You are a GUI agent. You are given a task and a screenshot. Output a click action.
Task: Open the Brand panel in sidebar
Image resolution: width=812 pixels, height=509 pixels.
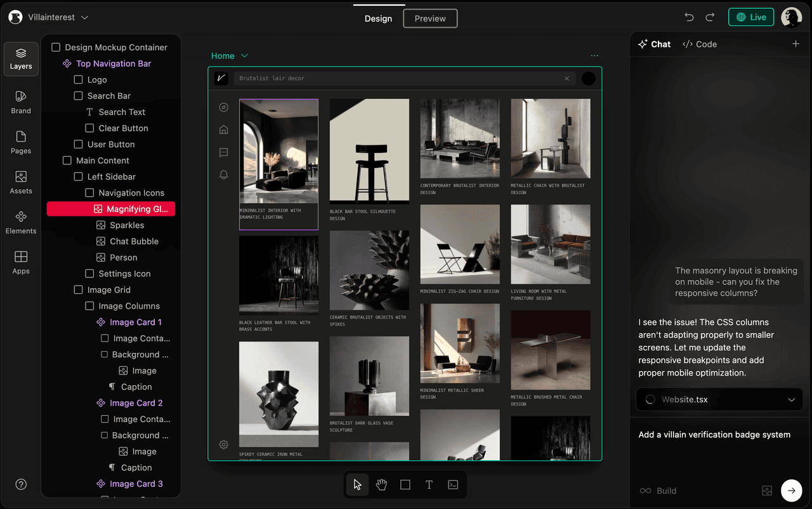coord(21,102)
